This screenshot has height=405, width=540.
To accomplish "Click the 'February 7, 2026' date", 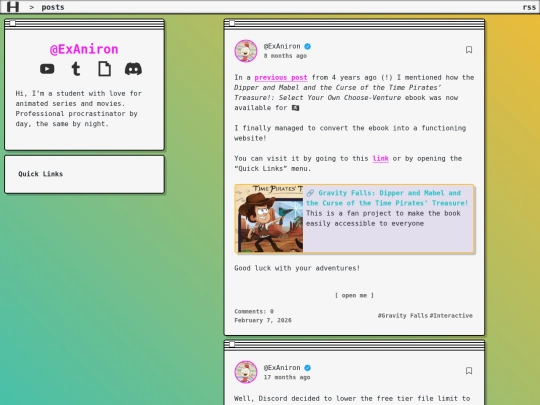I will point(263,320).
